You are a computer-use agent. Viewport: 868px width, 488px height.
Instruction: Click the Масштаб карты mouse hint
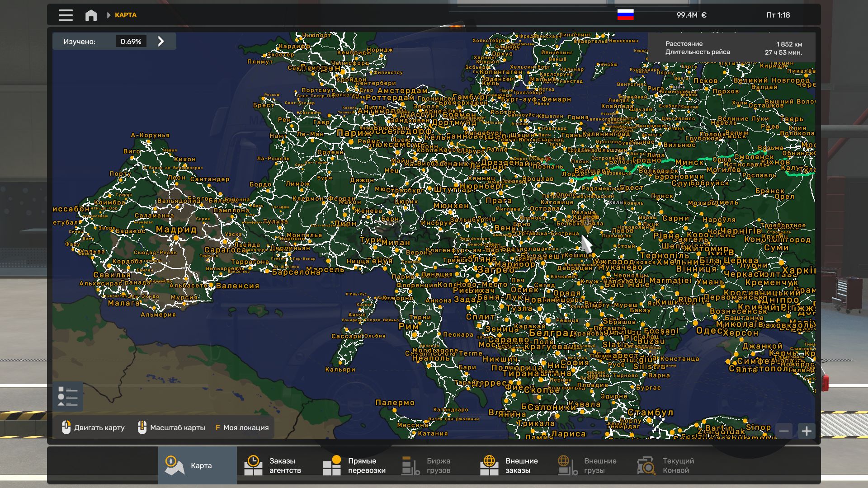(x=171, y=427)
